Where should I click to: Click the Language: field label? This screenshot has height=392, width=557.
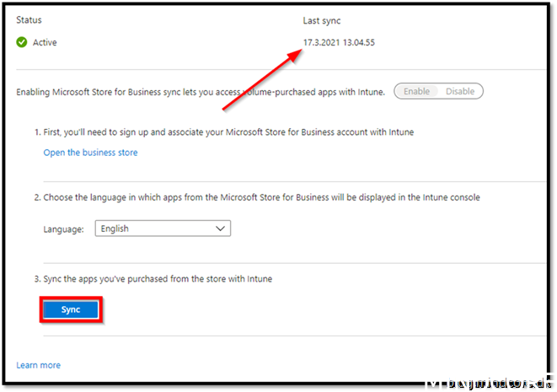[63, 228]
